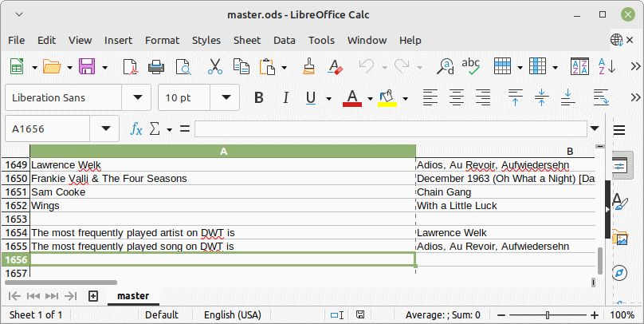Screen dimensions: 644x324
Task: Open the Edit menu
Action: [46, 40]
